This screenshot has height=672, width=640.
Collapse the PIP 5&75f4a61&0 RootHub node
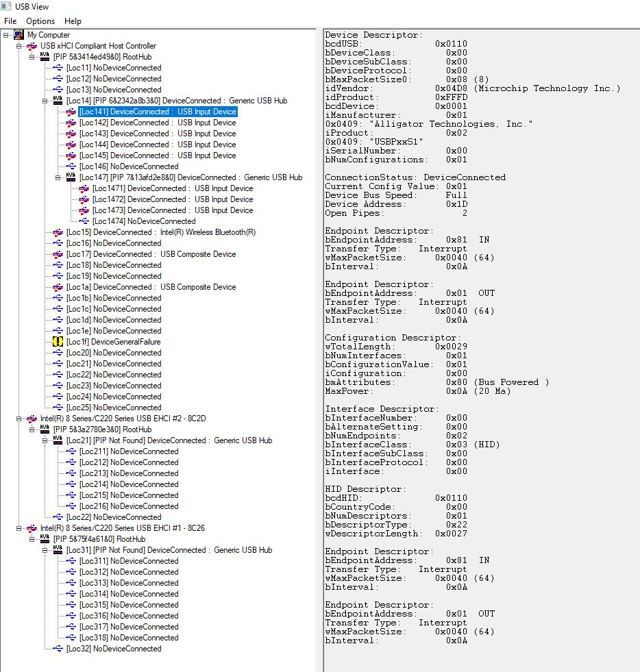(x=32, y=539)
